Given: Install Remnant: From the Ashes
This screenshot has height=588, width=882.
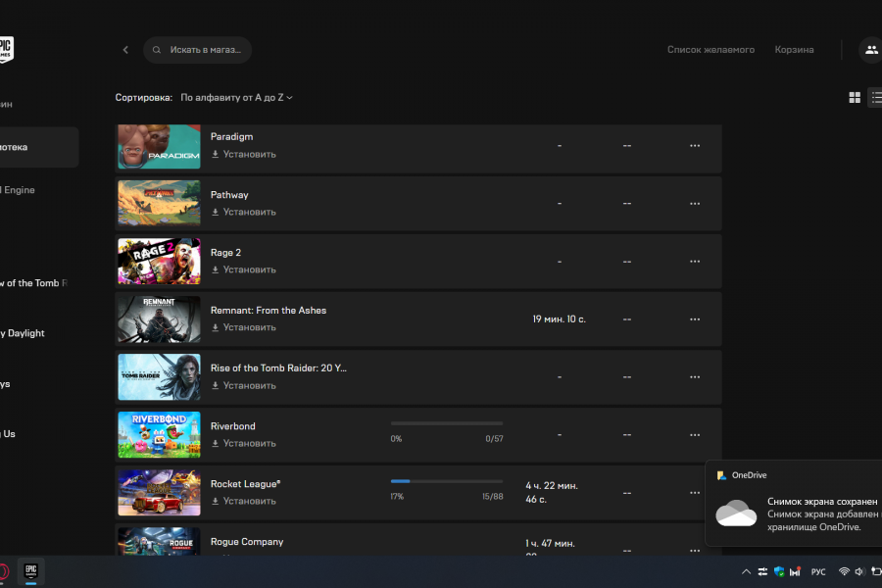Looking at the screenshot, I should [x=244, y=327].
